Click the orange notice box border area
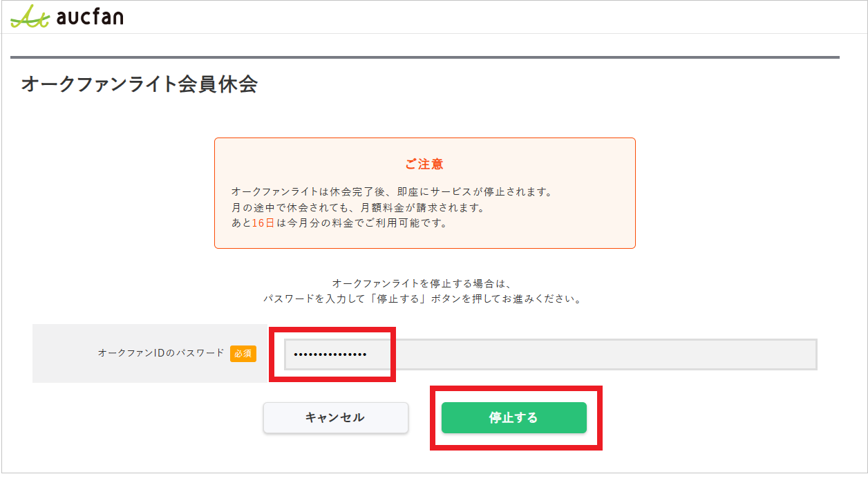Viewport: 868px width, 483px height. click(x=424, y=138)
